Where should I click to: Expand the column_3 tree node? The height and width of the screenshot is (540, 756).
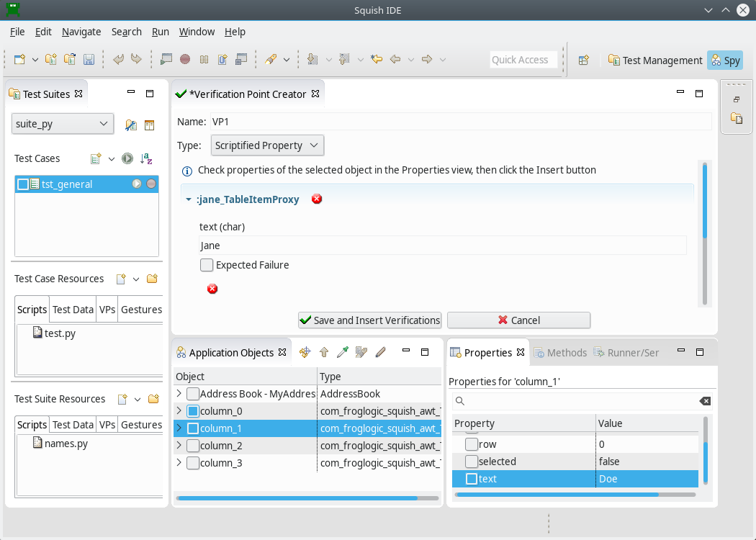coord(179,463)
